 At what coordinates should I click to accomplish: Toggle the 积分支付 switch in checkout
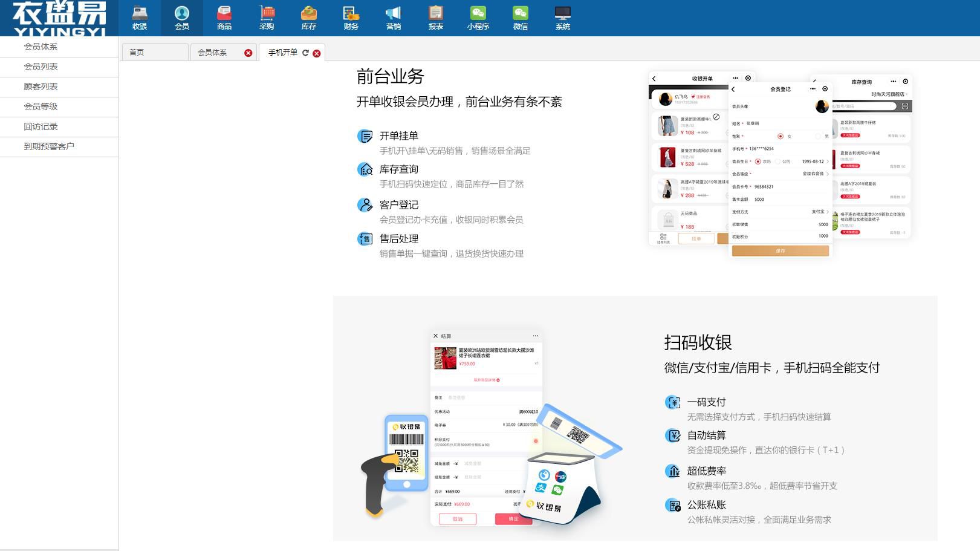pyautogui.click(x=536, y=441)
